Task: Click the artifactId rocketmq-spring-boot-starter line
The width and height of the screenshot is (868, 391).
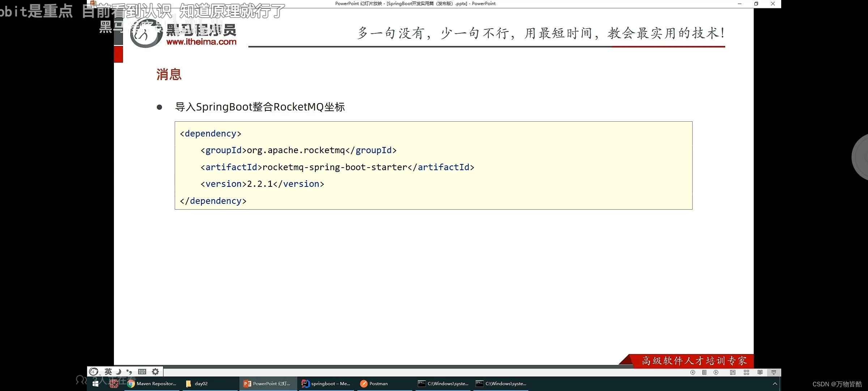Action: click(x=337, y=167)
